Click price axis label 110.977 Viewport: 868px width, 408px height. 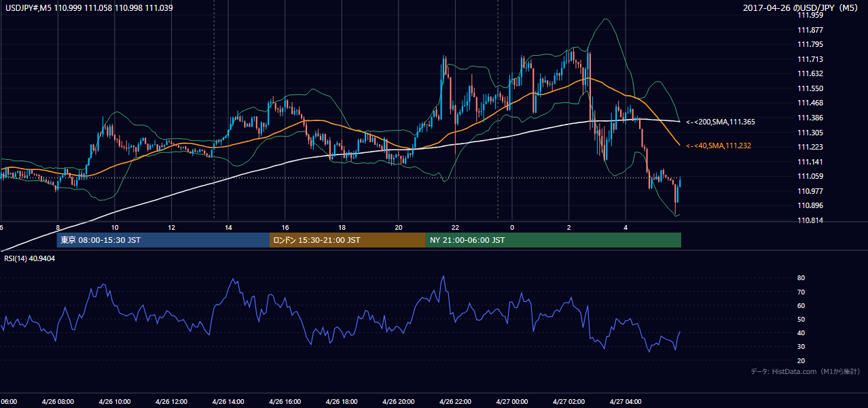(810, 191)
